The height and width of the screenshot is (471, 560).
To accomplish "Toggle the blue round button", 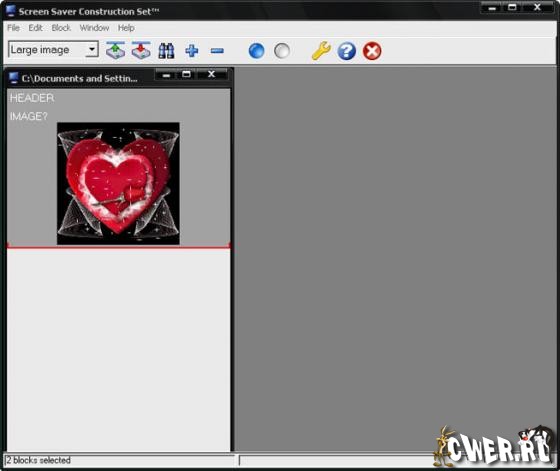I will (x=256, y=51).
